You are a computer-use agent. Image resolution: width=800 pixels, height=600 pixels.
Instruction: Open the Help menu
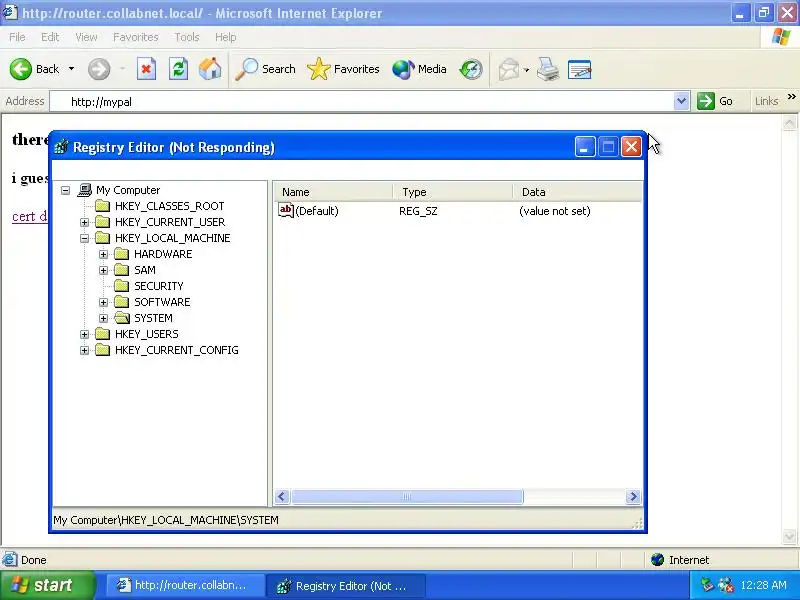(x=225, y=37)
